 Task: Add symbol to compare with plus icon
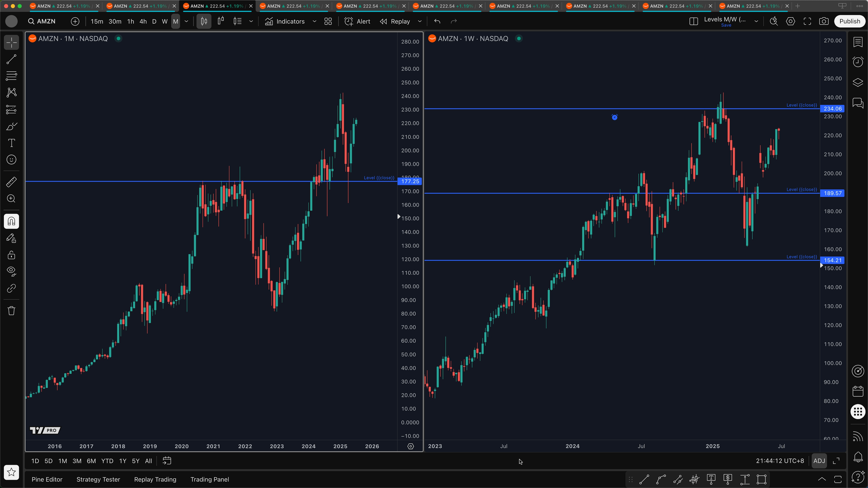pyautogui.click(x=75, y=21)
